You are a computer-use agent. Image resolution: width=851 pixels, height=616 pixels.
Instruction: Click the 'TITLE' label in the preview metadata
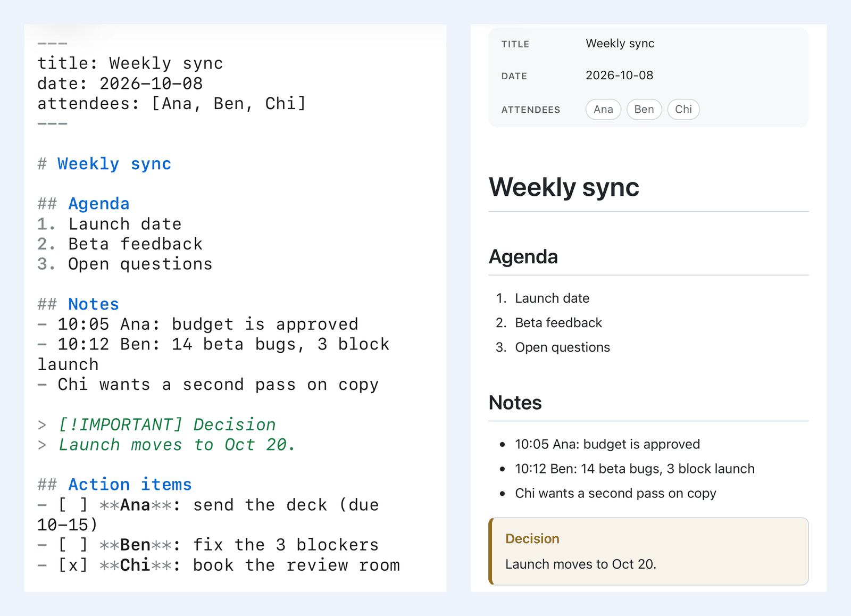point(515,44)
